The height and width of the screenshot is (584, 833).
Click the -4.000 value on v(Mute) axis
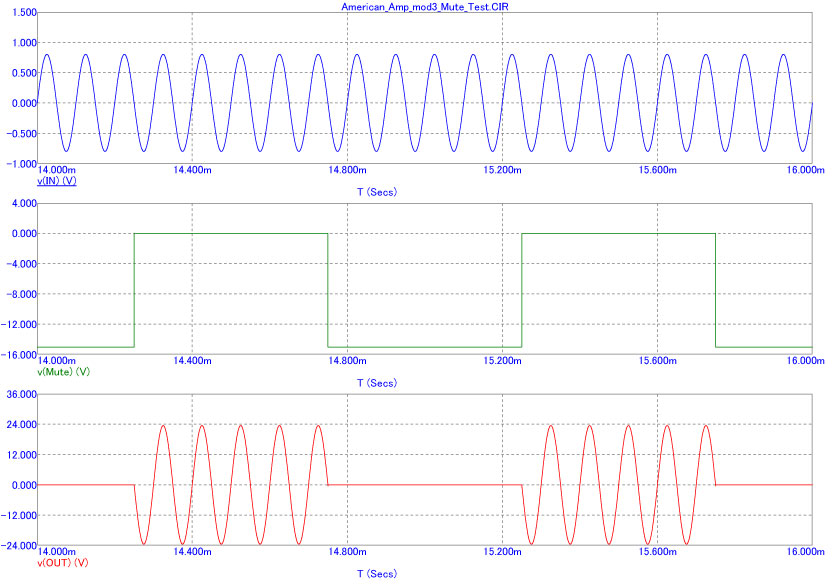point(21,264)
